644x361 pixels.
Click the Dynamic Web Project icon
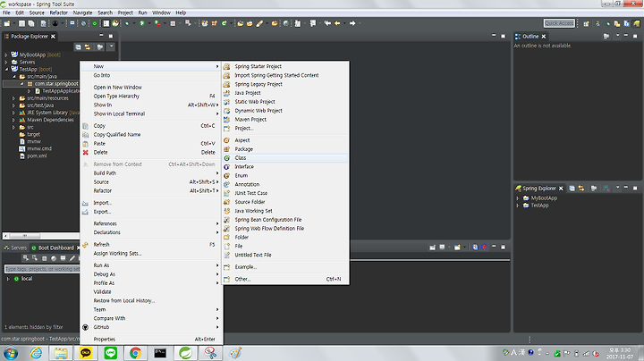tap(226, 111)
